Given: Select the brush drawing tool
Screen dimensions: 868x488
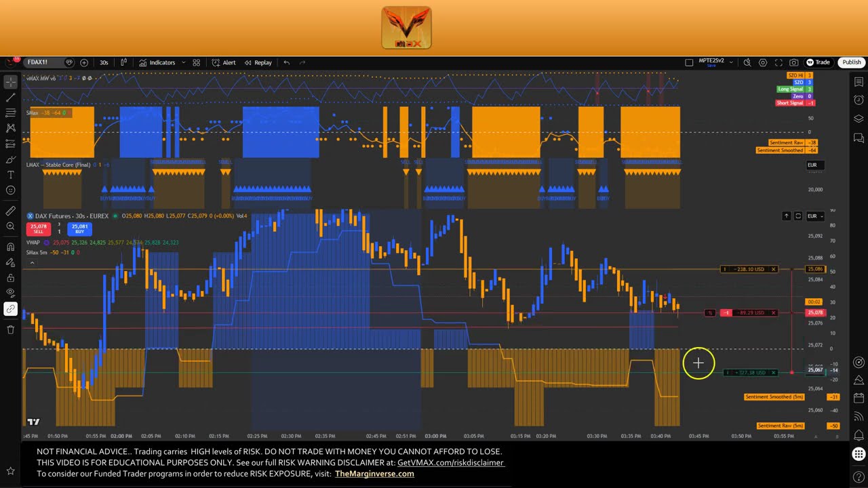Looking at the screenshot, I should (11, 159).
